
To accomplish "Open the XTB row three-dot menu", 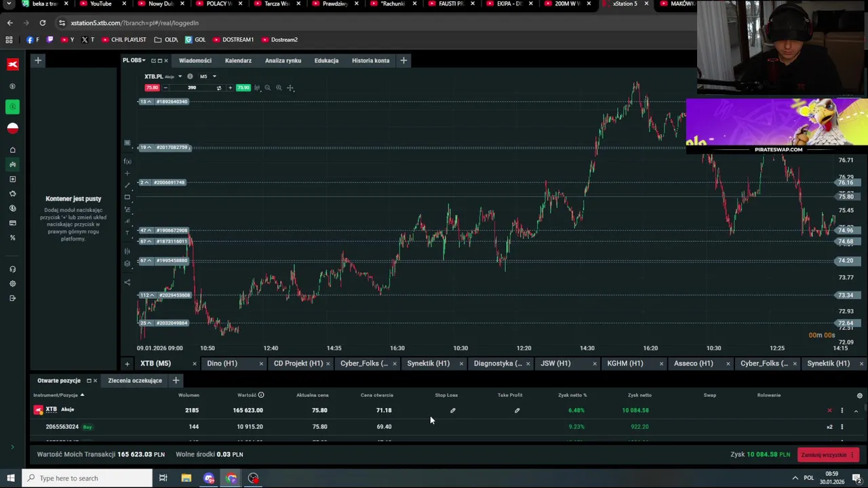I will pyautogui.click(x=842, y=410).
